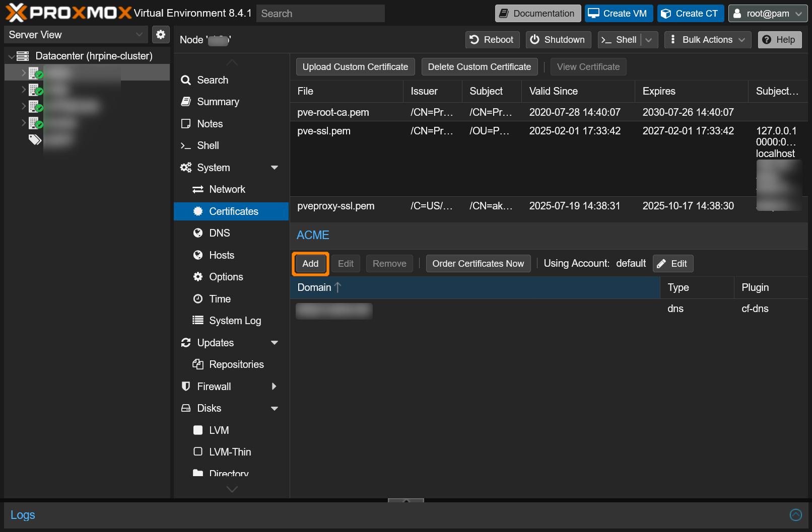Open the Shell terminal icon in the node menu

(x=186, y=145)
